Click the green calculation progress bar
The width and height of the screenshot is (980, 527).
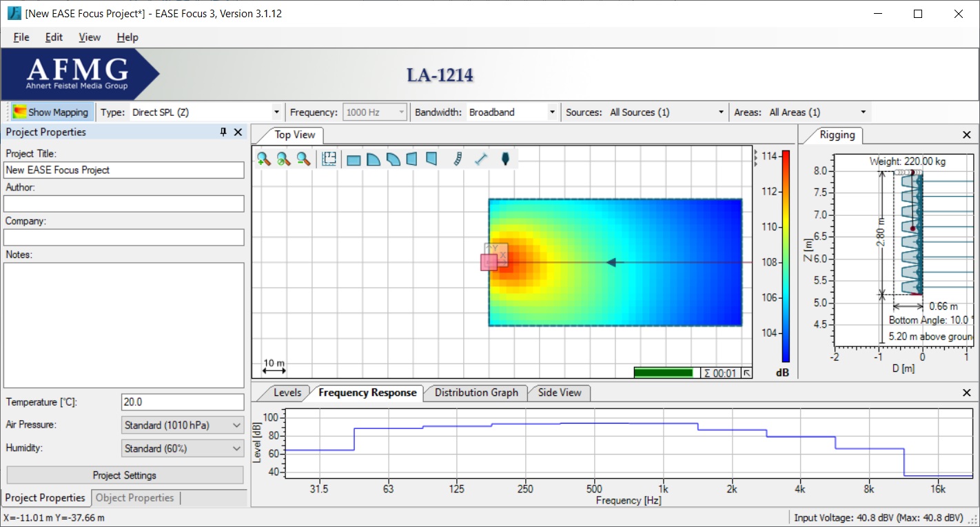point(663,373)
